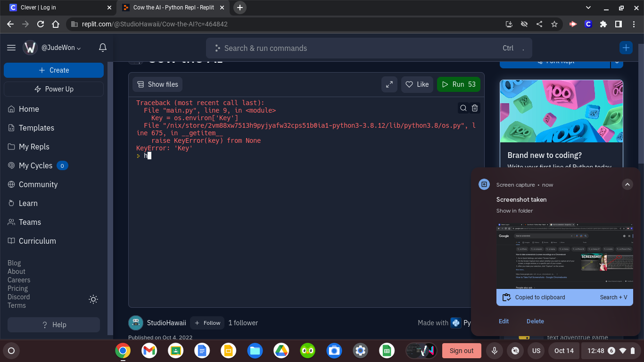
Task: Click the blue plus new repl icon
Action: click(626, 48)
